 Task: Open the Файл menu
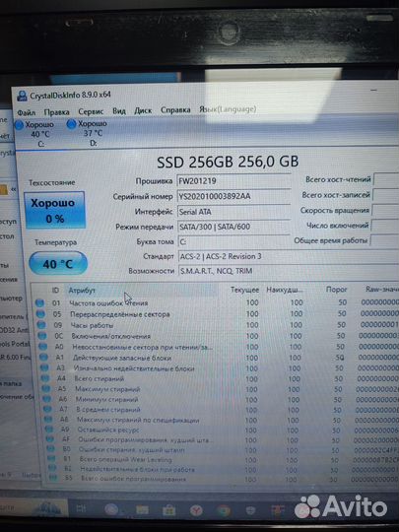tap(27, 112)
